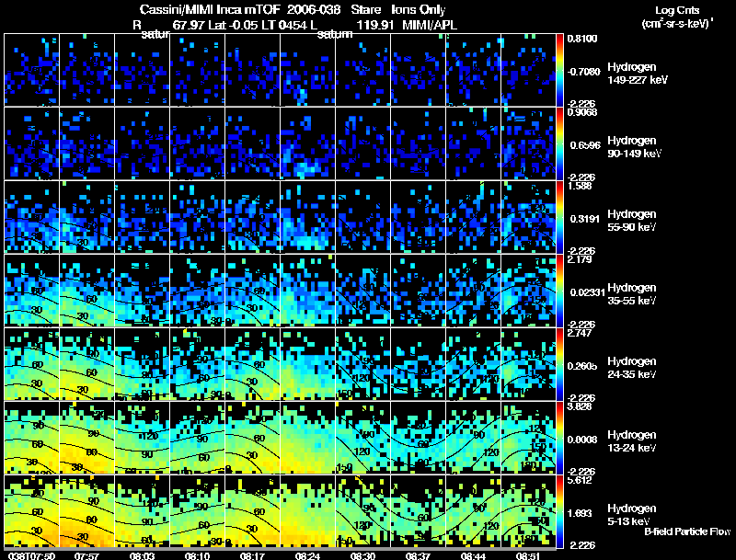Click the Hydrogen 24-35 keV label
736x560 pixels.
pos(632,368)
